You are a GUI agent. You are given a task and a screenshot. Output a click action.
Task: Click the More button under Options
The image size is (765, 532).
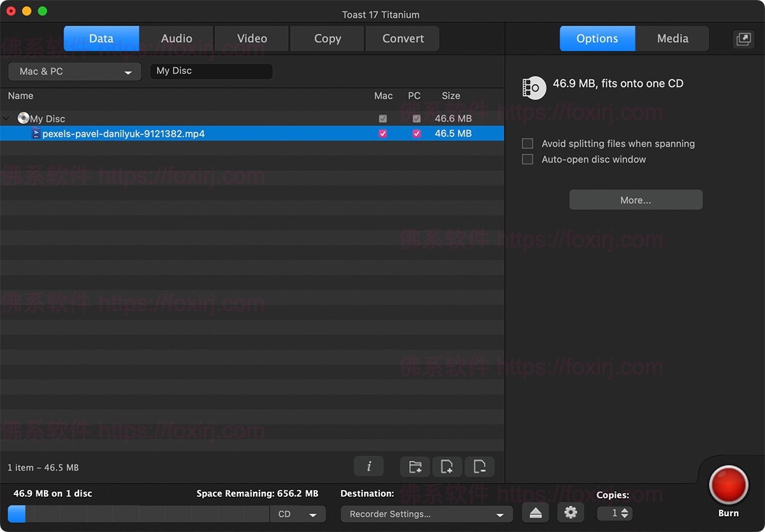(636, 199)
